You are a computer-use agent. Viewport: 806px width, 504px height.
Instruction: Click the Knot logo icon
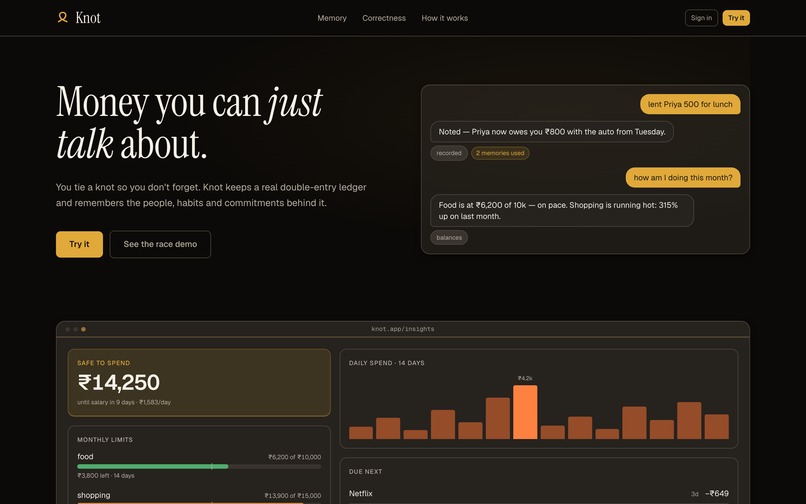pos(62,18)
